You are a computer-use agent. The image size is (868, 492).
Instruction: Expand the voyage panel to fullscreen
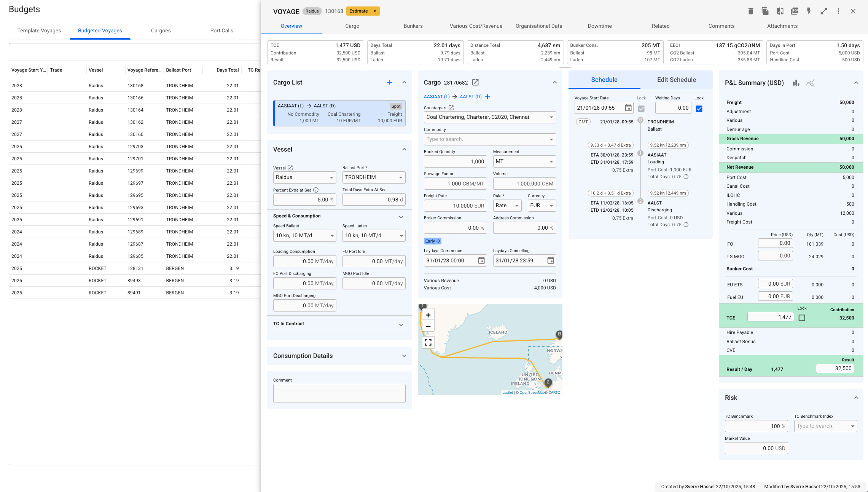pyautogui.click(x=823, y=11)
